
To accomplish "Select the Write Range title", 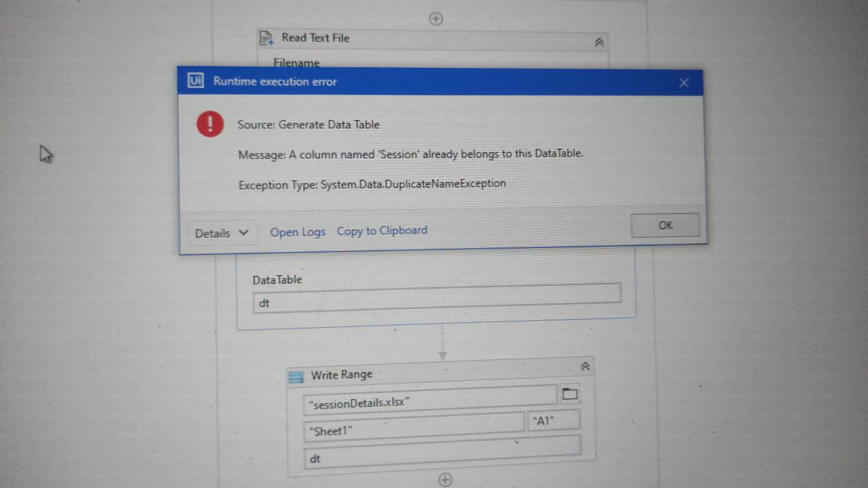I will (341, 374).
